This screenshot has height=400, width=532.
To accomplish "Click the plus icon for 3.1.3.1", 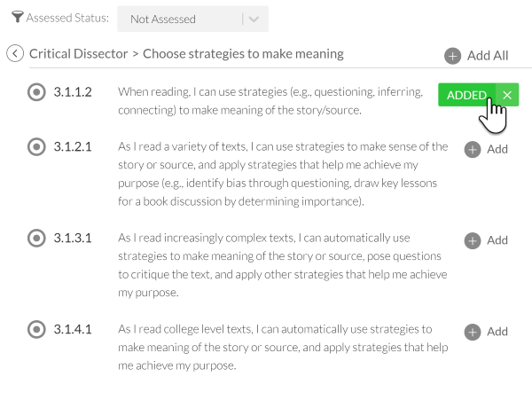I will coord(473,240).
